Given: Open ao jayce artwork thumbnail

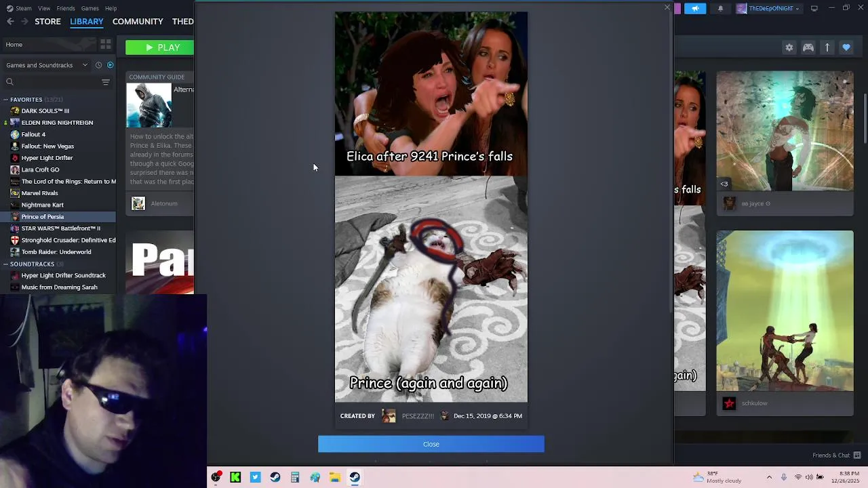Looking at the screenshot, I should point(785,131).
